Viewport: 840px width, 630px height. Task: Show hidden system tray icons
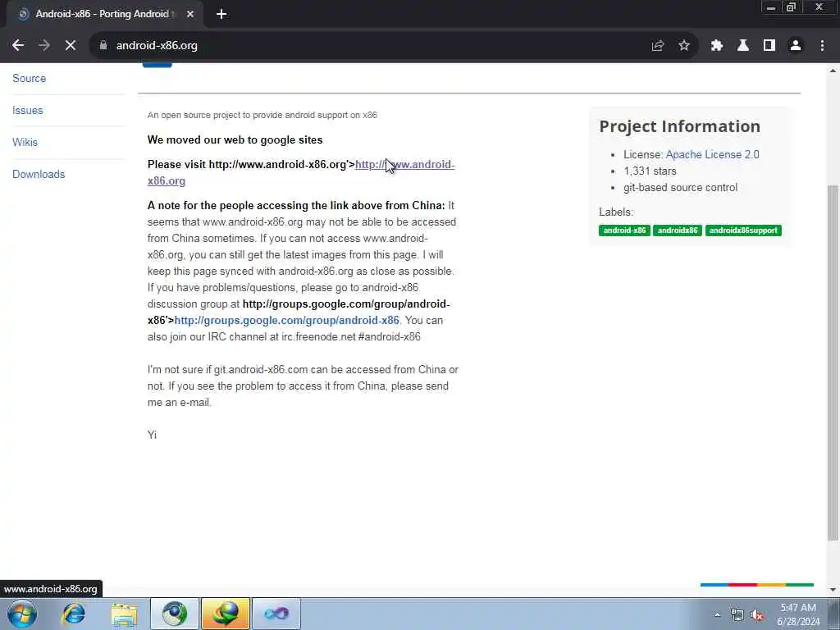tap(717, 615)
